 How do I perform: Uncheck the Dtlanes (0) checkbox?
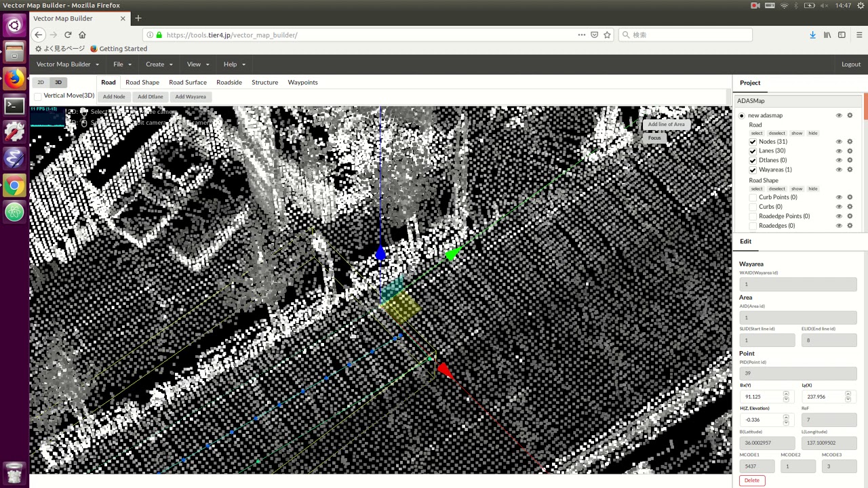[753, 161]
